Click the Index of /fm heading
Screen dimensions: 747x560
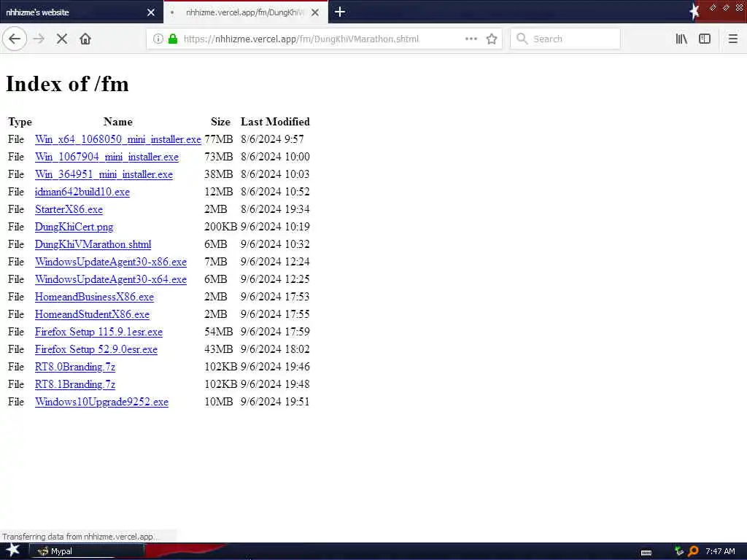point(67,84)
